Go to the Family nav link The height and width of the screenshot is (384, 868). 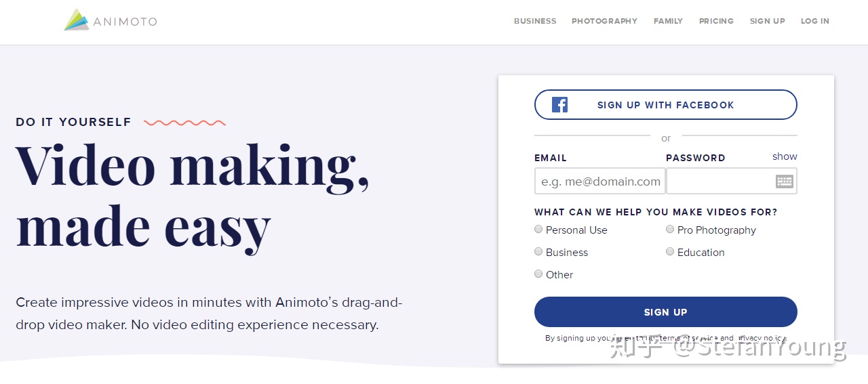click(x=668, y=21)
